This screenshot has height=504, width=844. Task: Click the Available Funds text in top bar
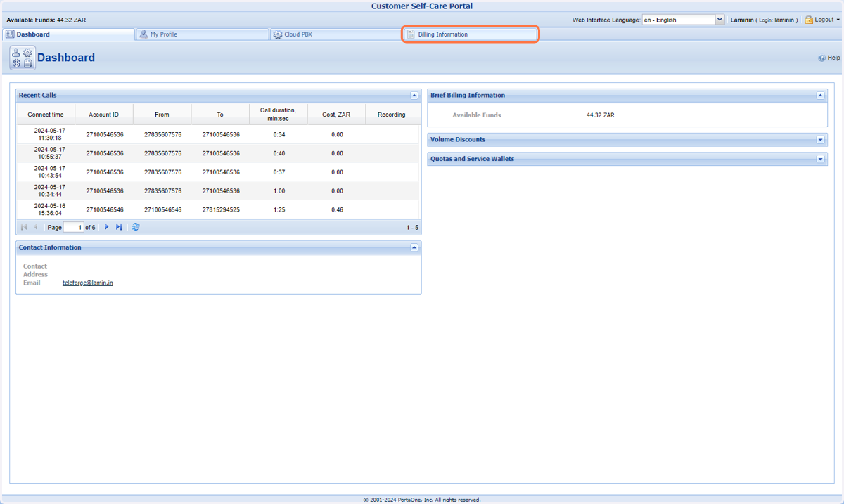tap(46, 20)
